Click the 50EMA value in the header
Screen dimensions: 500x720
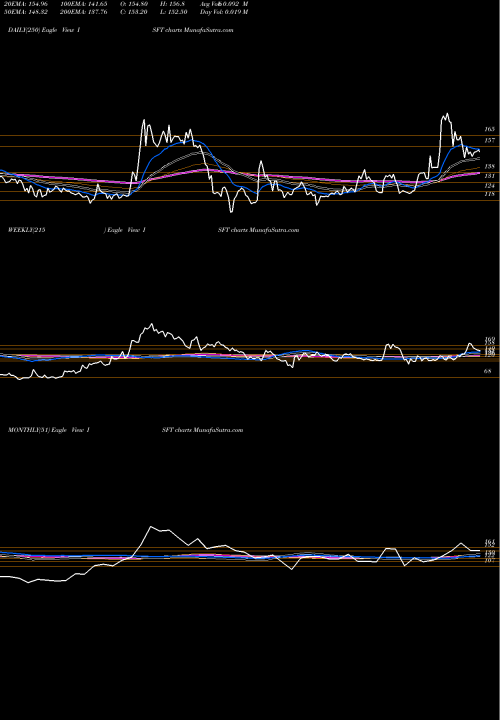(x=28, y=11)
